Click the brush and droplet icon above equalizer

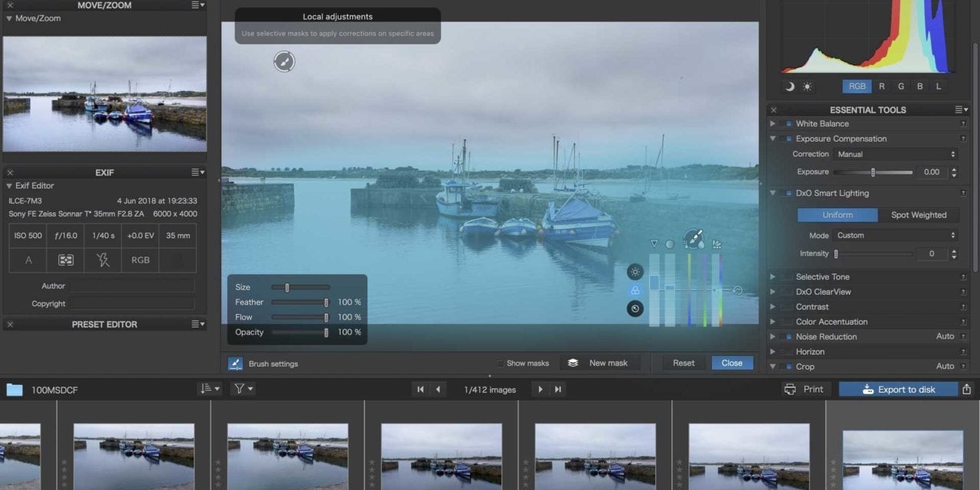(x=694, y=240)
